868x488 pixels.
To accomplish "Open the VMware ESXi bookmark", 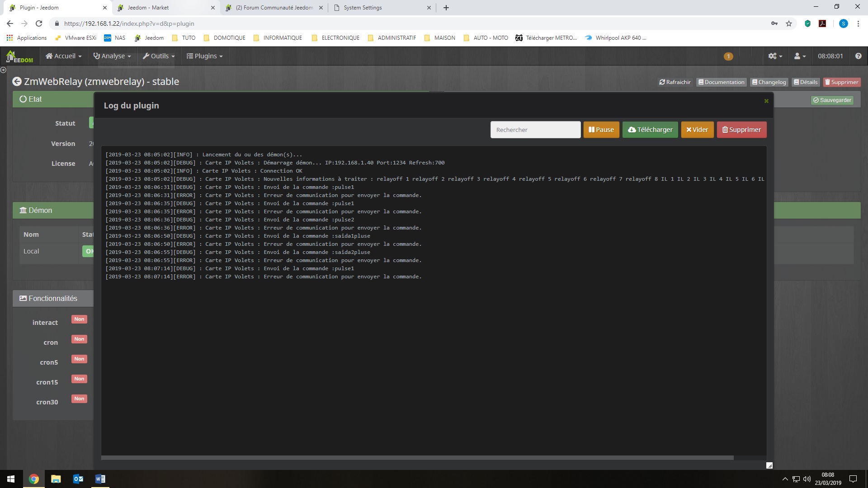I will [75, 38].
